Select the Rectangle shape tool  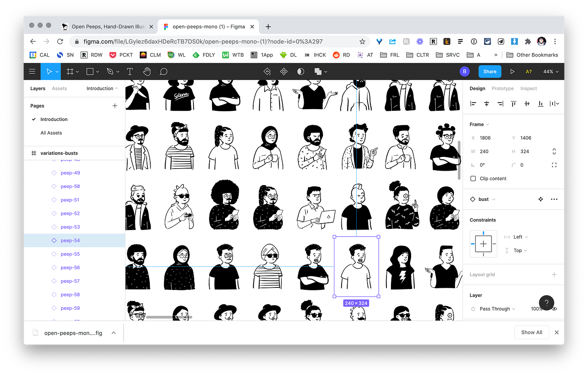[90, 72]
